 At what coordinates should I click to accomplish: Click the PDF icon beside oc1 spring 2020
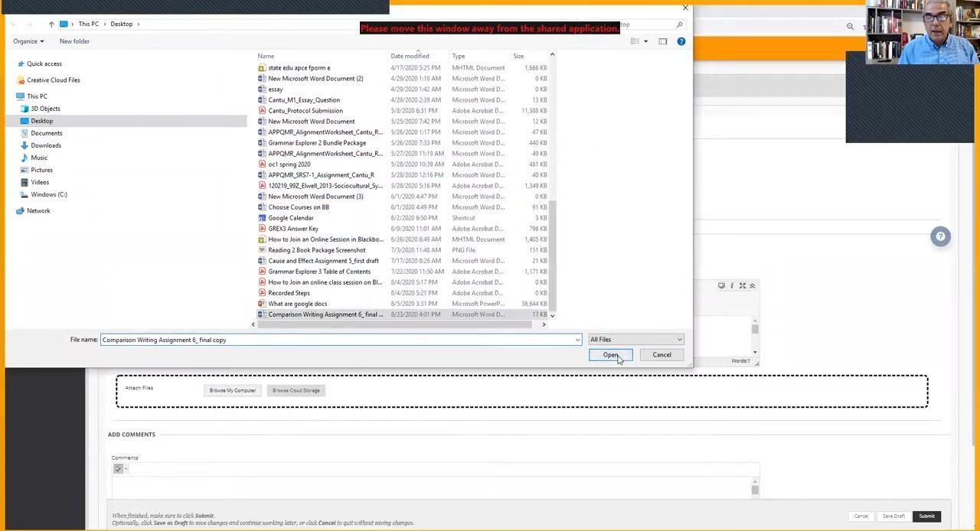[x=263, y=165]
